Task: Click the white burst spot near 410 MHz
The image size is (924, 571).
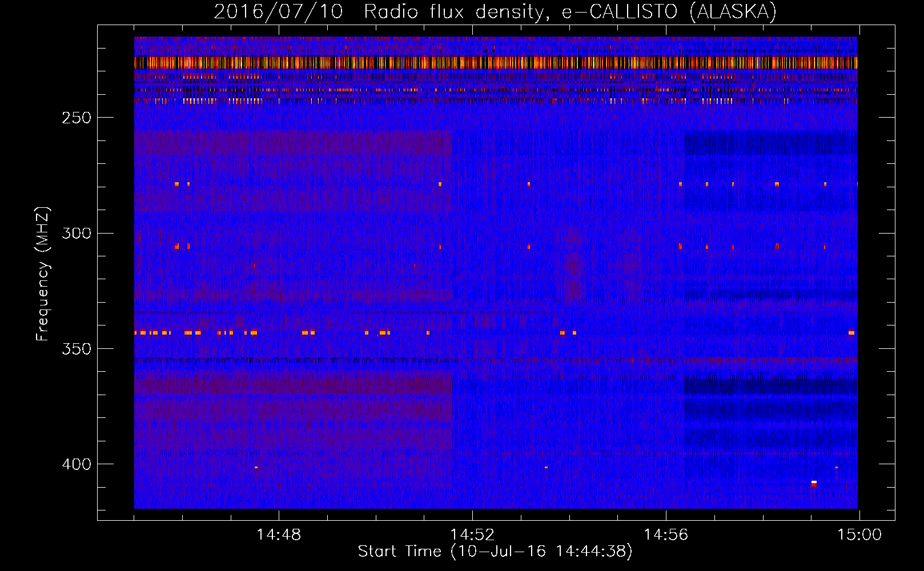Action: [814, 483]
